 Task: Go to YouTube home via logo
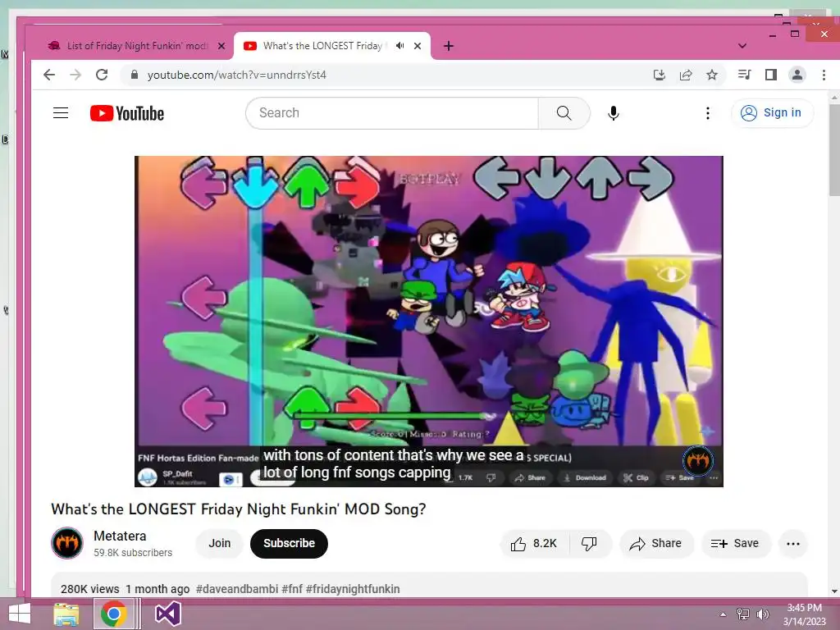[x=127, y=113]
